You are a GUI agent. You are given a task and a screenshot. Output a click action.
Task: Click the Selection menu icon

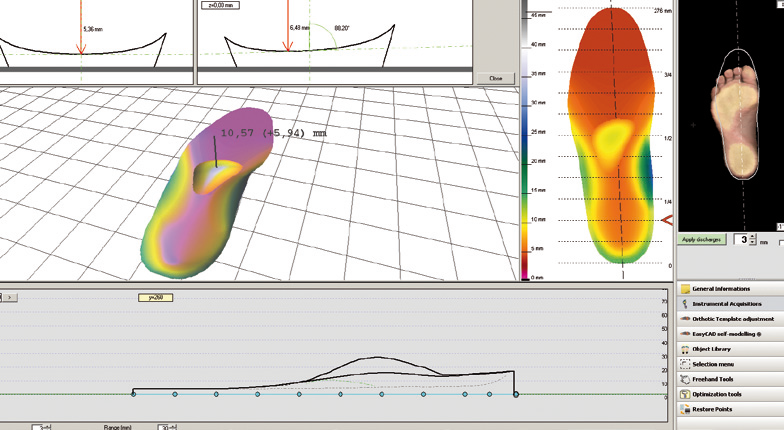(686, 364)
